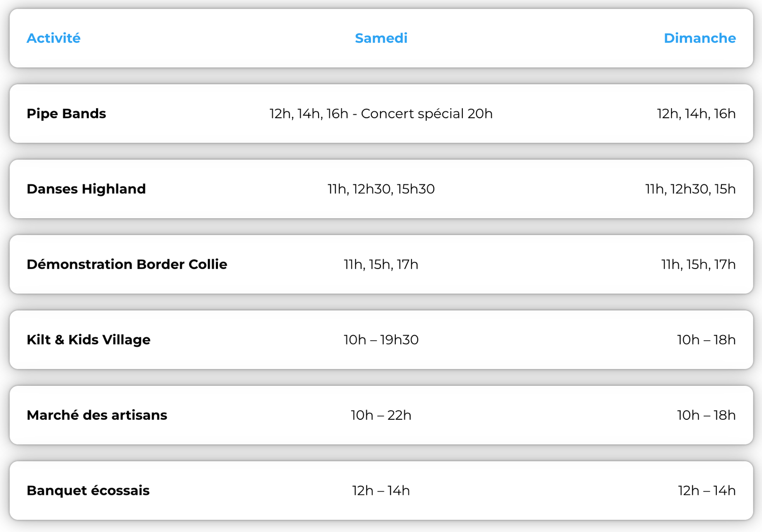Select the Pipe Bands activity name

(66, 114)
